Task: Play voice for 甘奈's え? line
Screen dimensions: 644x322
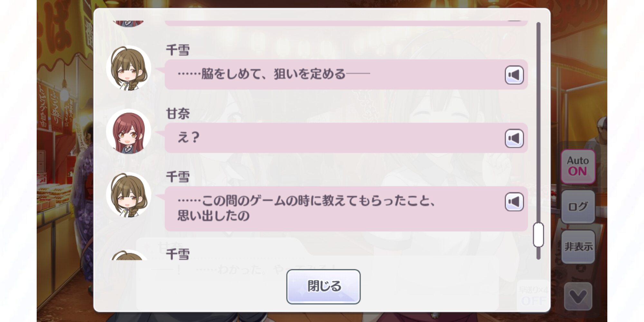Action: pos(514,138)
